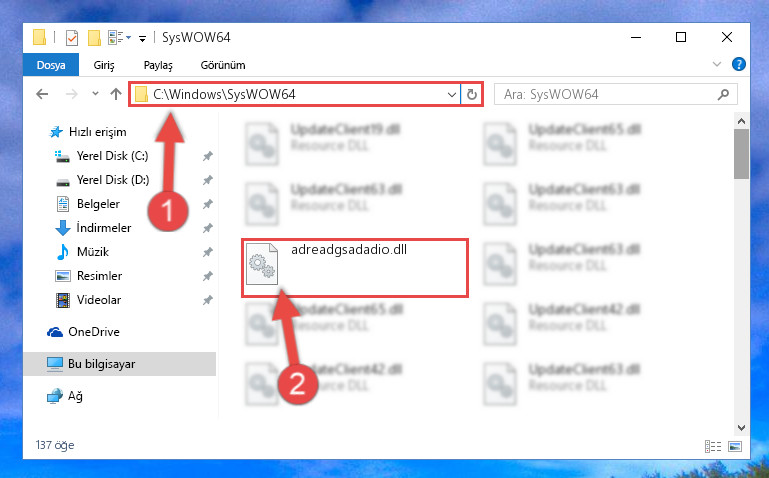Screen dimensions: 769x478
Task: Click the search magnifier icon
Action: pyautogui.click(x=723, y=94)
